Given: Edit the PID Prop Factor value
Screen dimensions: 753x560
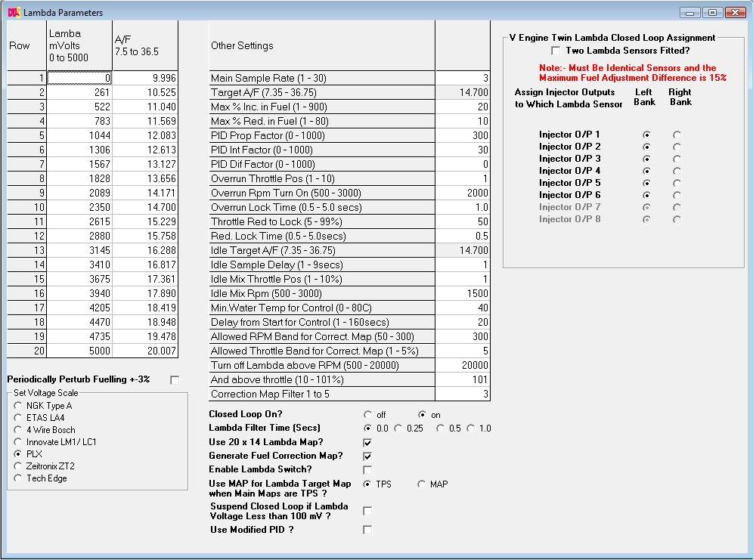Looking at the screenshot, I should click(463, 135).
